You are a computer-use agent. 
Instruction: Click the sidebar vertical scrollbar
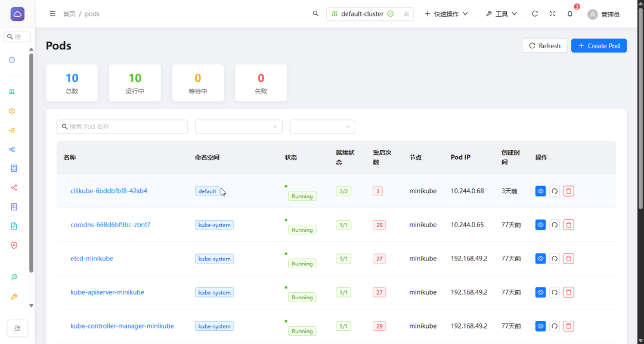[31, 163]
